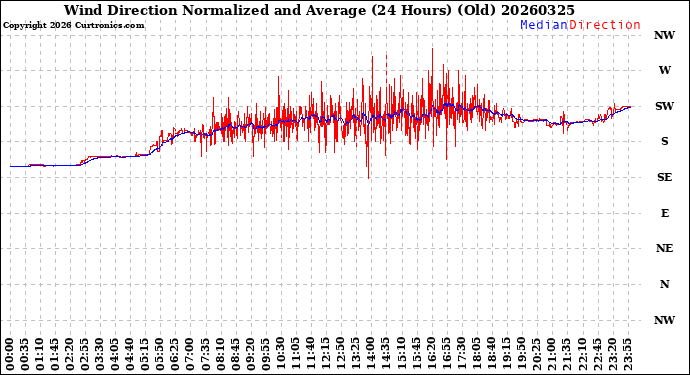Image resolution: width=690 pixels, height=375 pixels.
Task: Click the S axis label
Action: [664, 141]
